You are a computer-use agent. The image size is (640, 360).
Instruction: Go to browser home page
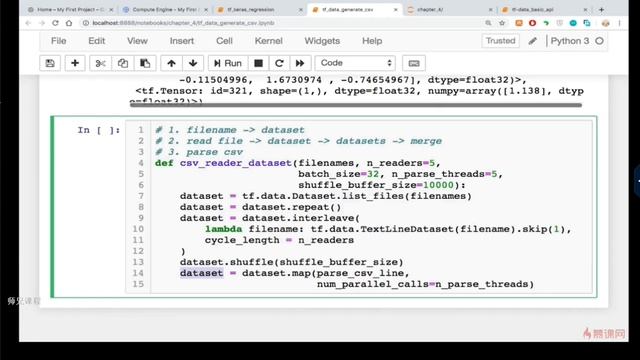(x=69, y=23)
